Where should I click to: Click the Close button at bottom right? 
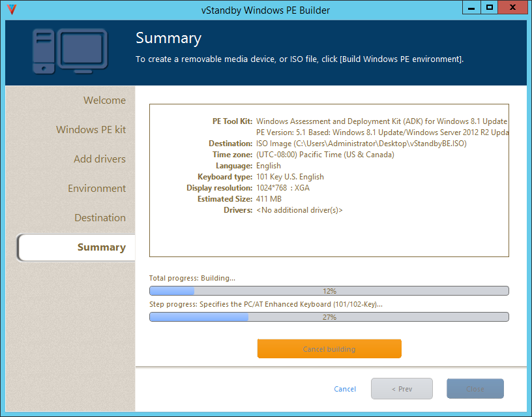tap(475, 389)
